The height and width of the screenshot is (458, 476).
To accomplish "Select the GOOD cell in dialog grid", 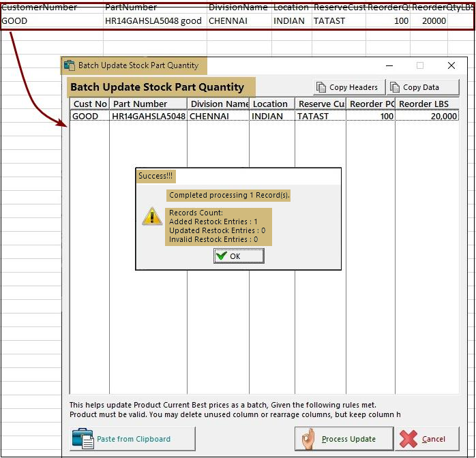I will click(89, 116).
